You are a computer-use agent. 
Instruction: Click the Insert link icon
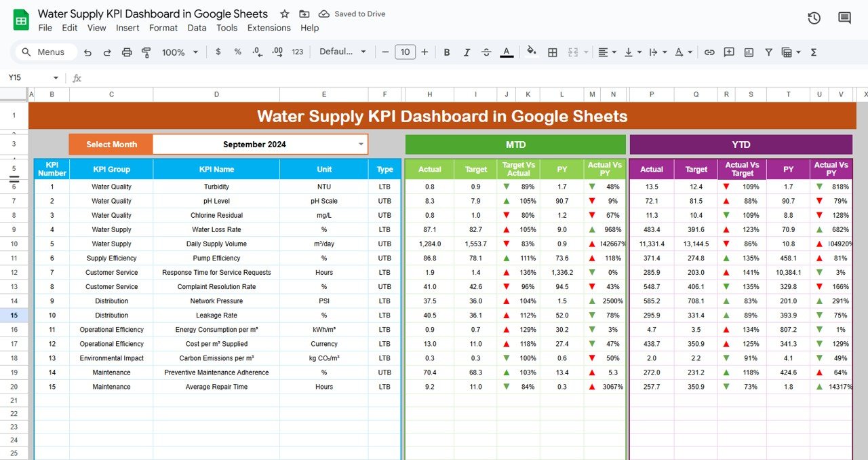(x=709, y=52)
